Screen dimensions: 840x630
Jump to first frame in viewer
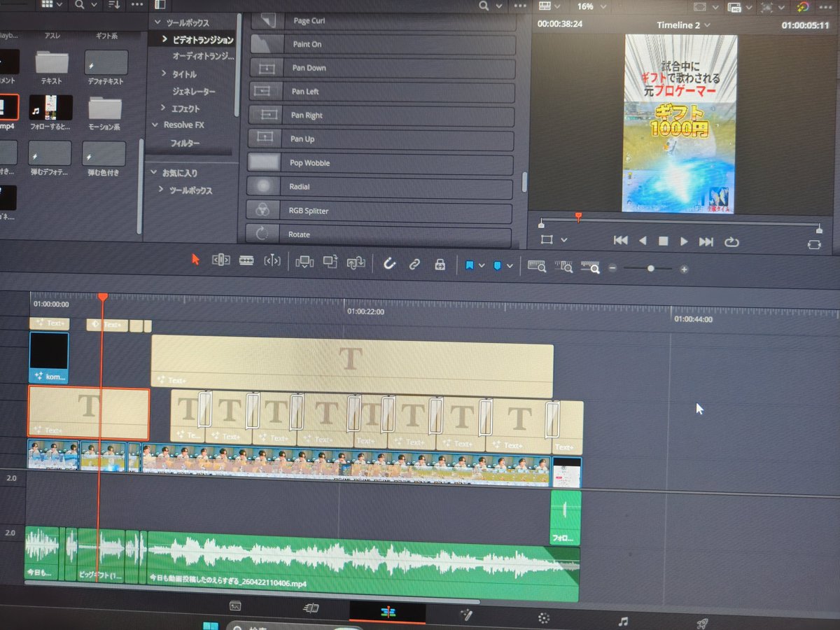pos(620,241)
